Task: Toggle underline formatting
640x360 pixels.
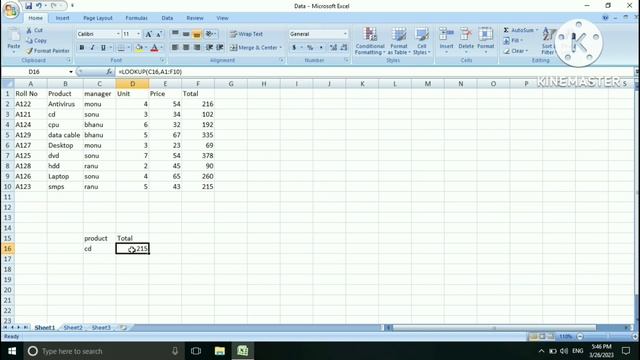Action: 103,48
